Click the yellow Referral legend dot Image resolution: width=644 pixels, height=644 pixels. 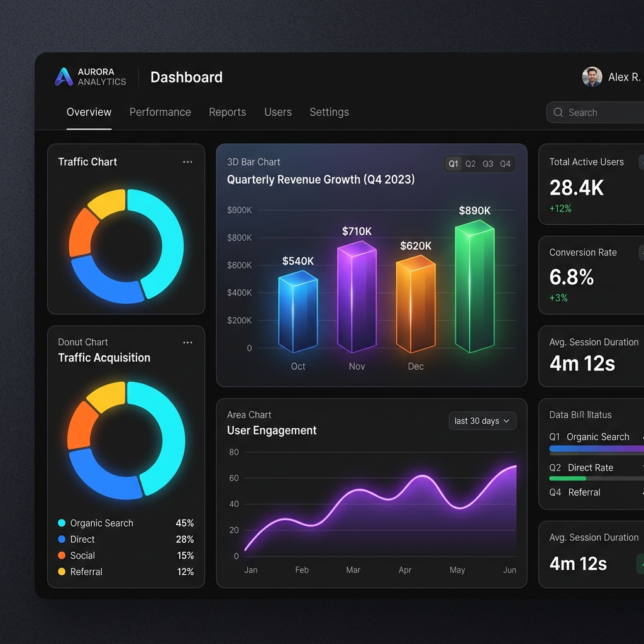62,571
